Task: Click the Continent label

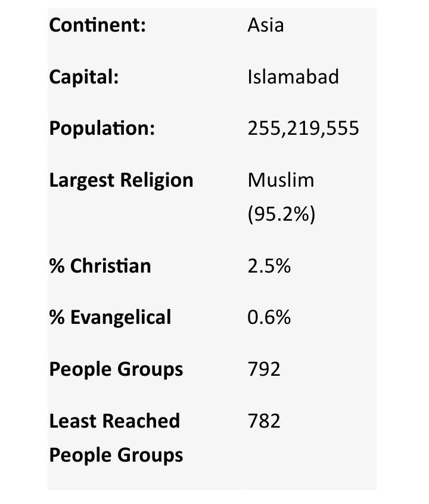Action: [x=98, y=26]
